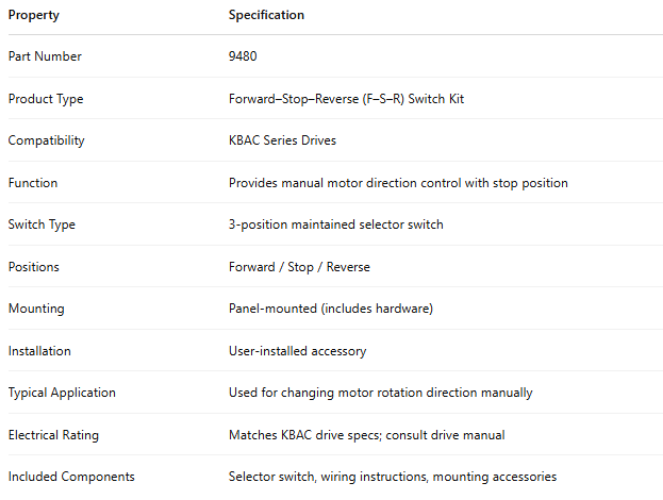Click the Typical Application row label
Screen dimensions: 663x500
tap(62, 393)
